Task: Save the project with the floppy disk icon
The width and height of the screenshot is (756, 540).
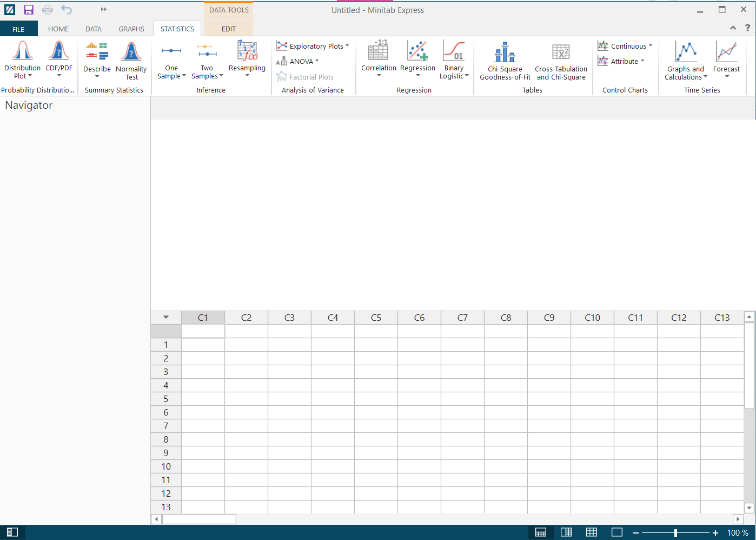Action: click(x=29, y=10)
